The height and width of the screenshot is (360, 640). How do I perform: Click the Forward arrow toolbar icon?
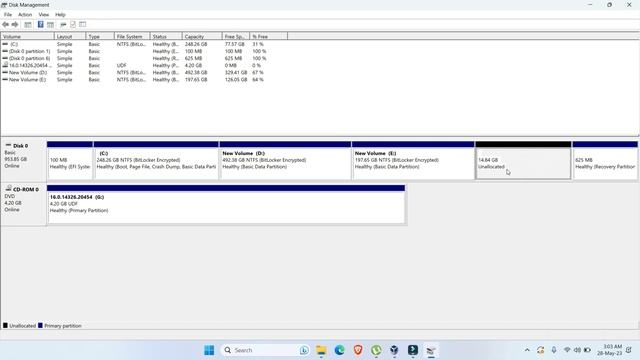(x=15, y=24)
